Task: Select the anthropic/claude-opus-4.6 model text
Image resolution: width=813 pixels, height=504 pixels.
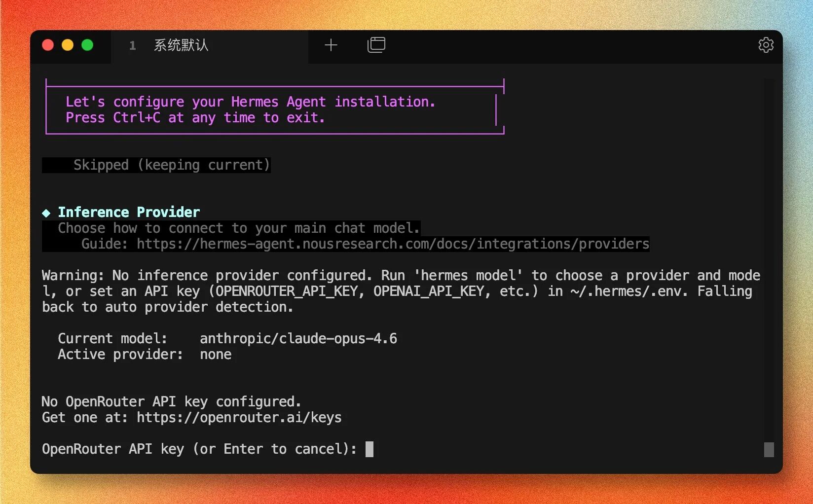Action: pyautogui.click(x=298, y=338)
